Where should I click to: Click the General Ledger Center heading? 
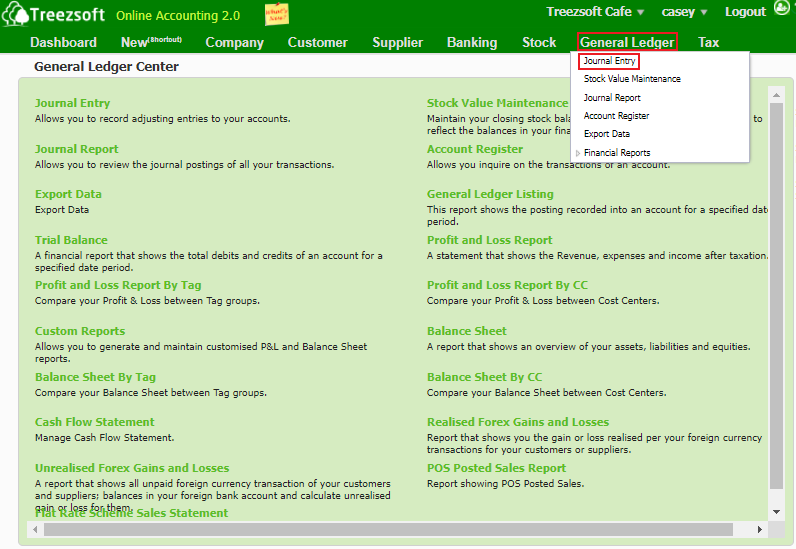[106, 67]
